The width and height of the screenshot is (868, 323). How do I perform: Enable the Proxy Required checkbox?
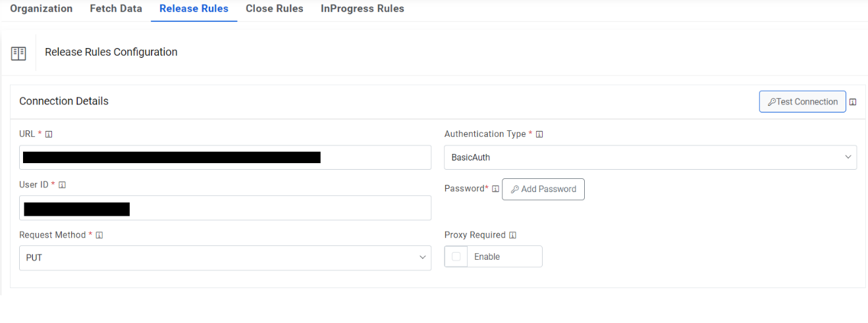[456, 257]
